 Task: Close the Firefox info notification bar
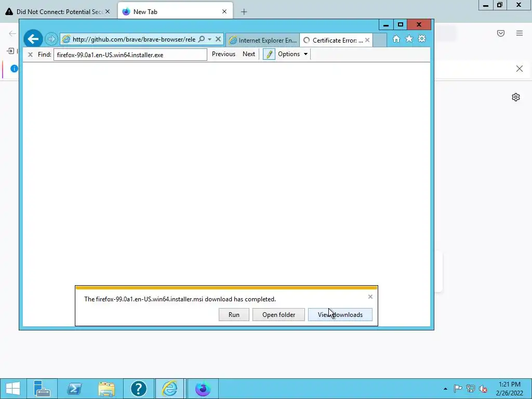[520, 69]
